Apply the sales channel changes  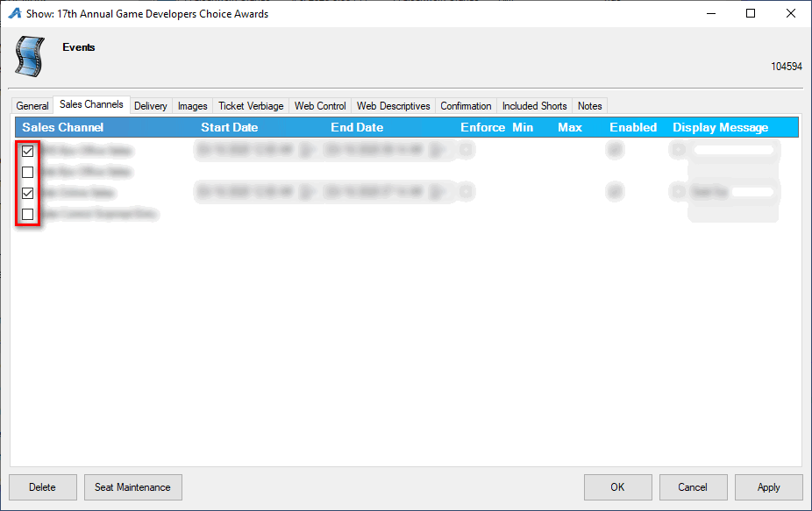(768, 487)
